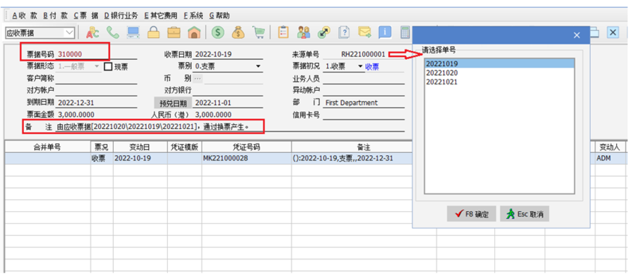Open the F系统 menu
The width and height of the screenshot is (644, 278).
(193, 16)
